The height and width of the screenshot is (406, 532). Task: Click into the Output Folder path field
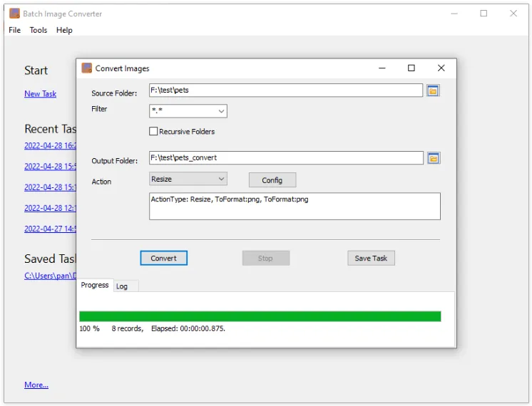(x=286, y=158)
